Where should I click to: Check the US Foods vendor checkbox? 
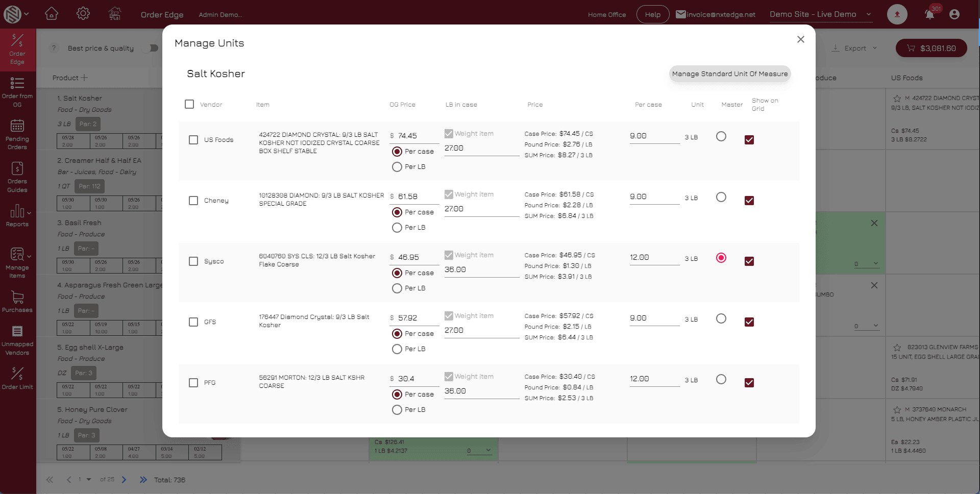pyautogui.click(x=193, y=140)
